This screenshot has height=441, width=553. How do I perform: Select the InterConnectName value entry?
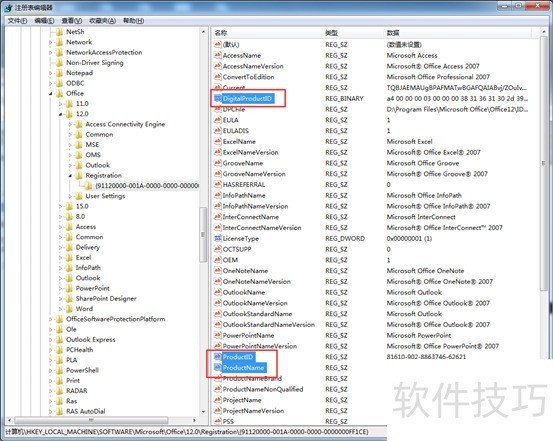251,217
